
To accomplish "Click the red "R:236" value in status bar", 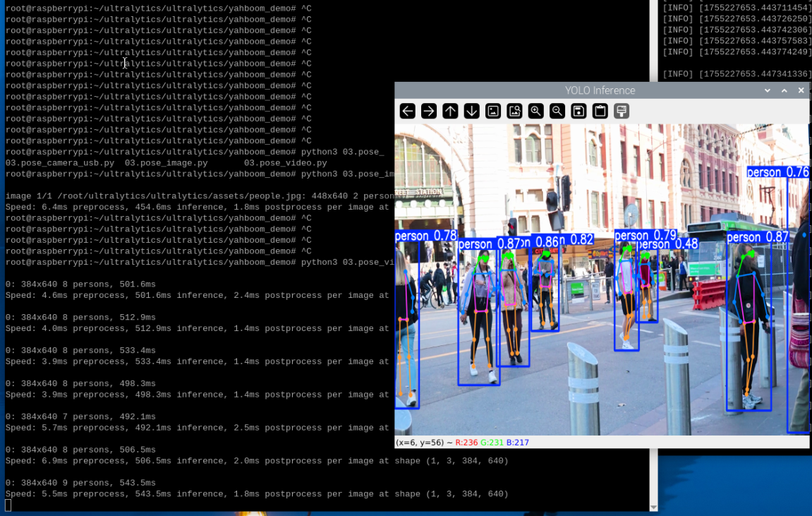I will pos(466,443).
